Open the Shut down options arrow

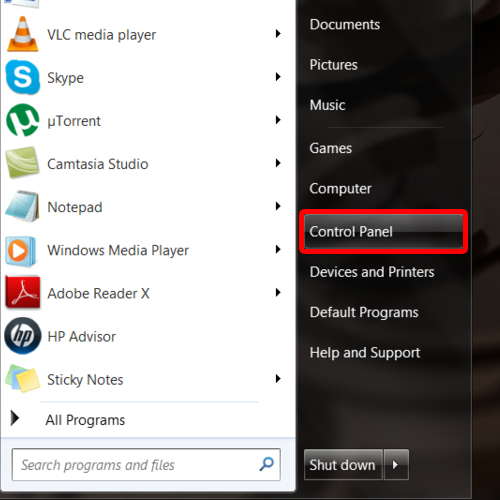(396, 464)
